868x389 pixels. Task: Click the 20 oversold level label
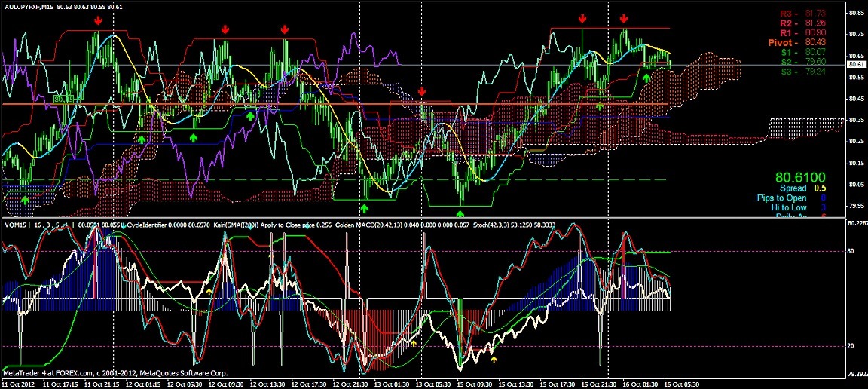(x=850, y=346)
